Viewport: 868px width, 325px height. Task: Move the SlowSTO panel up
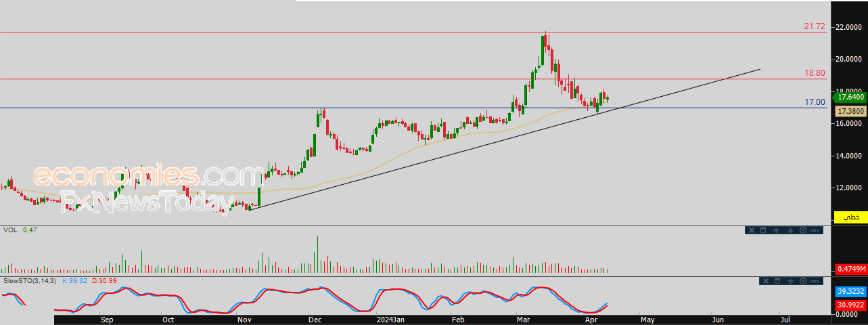tap(792, 281)
